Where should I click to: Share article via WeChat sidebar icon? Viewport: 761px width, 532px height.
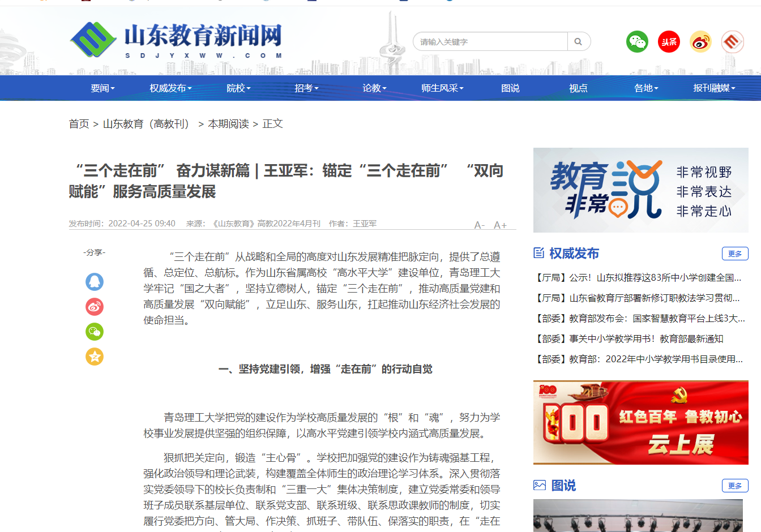point(95,331)
